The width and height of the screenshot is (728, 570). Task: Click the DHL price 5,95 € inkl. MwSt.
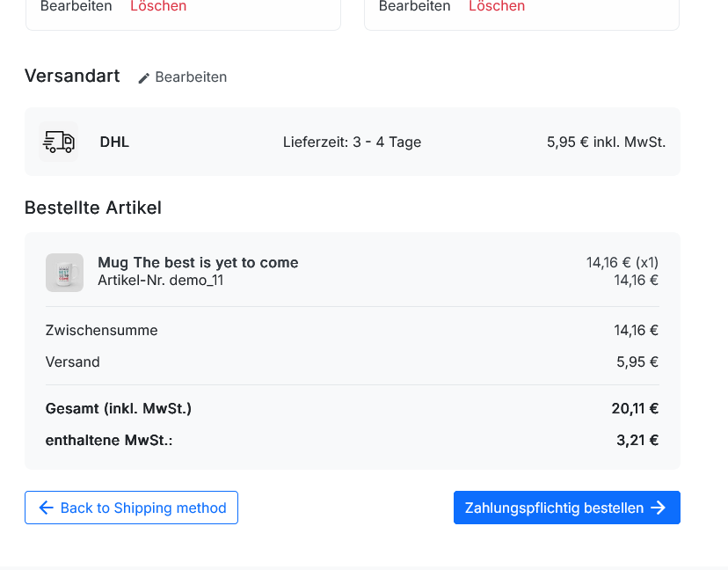click(606, 142)
